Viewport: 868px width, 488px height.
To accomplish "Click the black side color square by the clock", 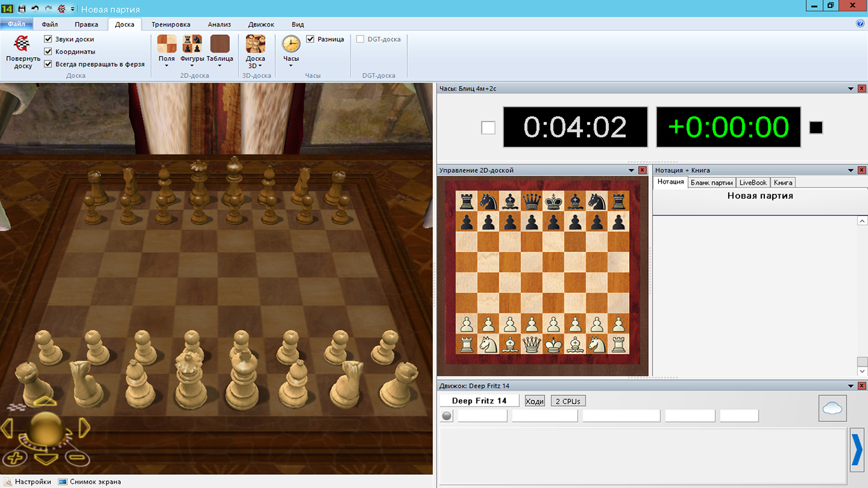I will click(x=816, y=128).
